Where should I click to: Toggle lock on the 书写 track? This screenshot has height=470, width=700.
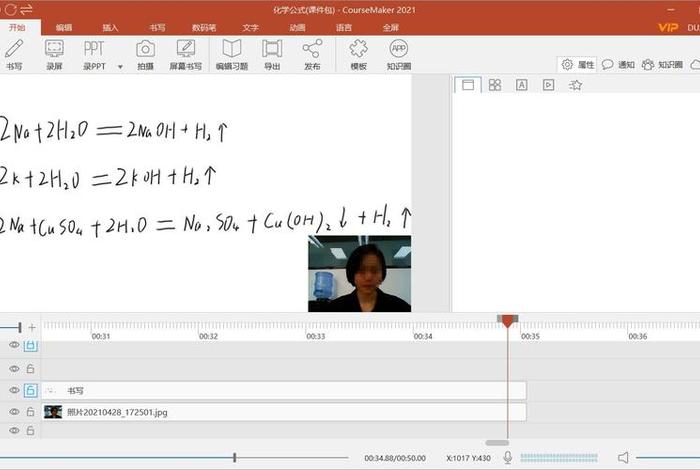pyautogui.click(x=31, y=390)
